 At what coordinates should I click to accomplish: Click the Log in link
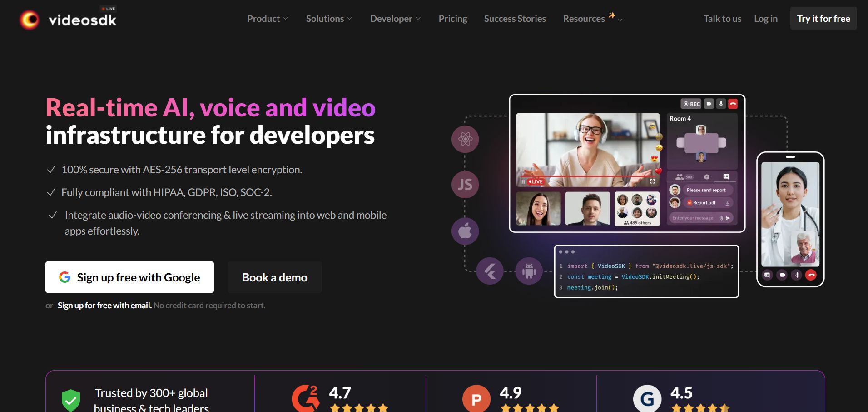click(766, 19)
